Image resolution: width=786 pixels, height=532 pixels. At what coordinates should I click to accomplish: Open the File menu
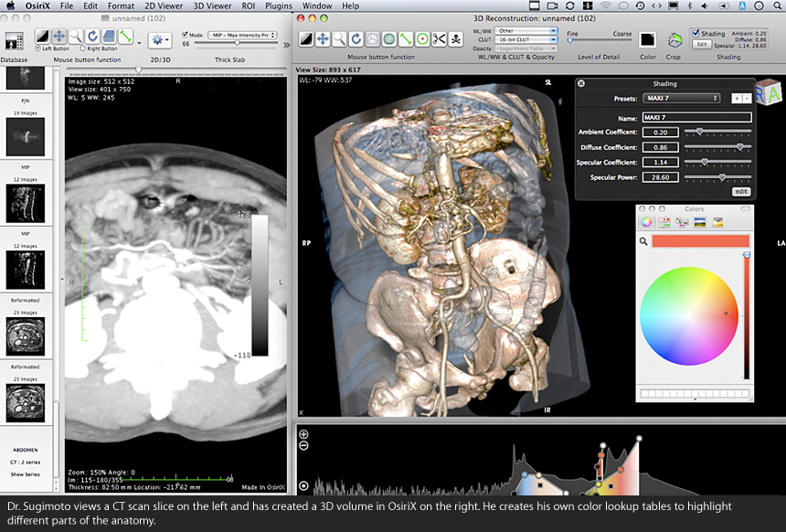(66, 6)
